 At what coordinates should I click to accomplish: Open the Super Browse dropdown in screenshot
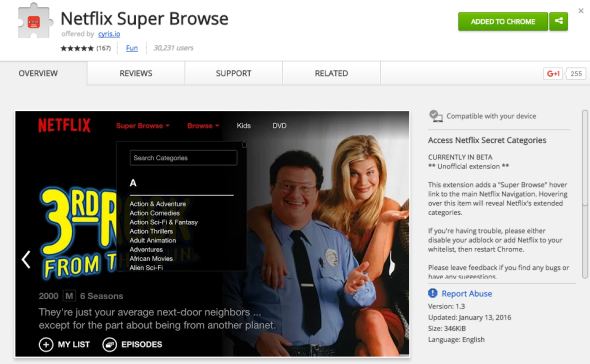143,126
